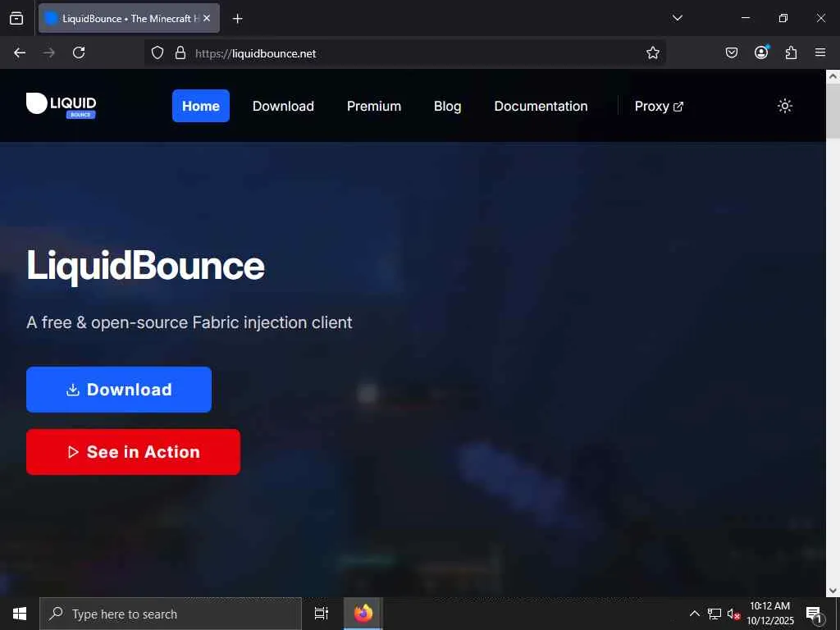Open the Extensions puzzle icon
The image size is (840, 630).
791,52
